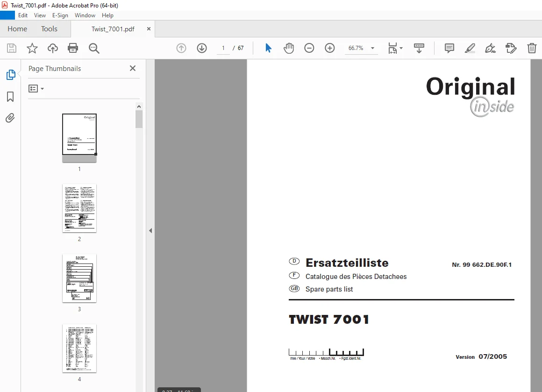Open the View menu

tap(40, 15)
